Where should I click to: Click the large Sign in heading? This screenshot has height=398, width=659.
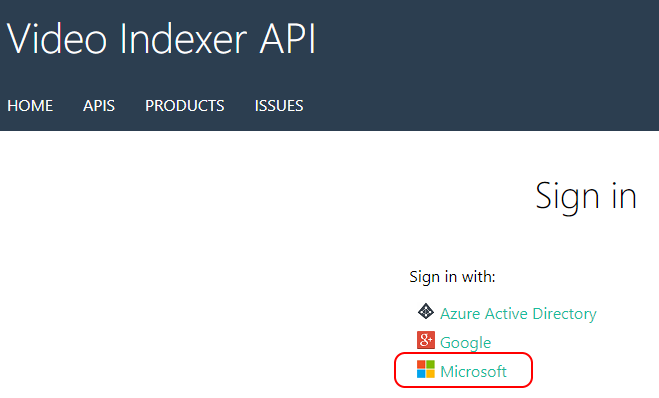pos(586,197)
